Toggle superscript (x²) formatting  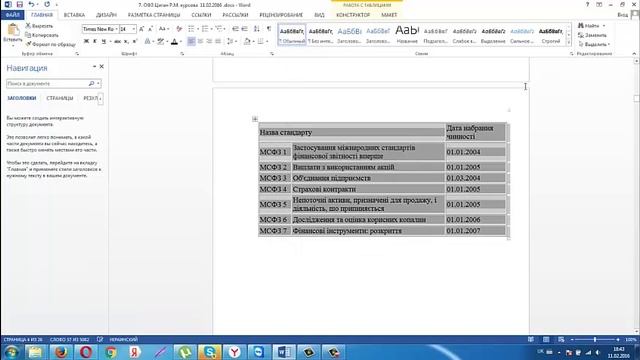(x=135, y=41)
